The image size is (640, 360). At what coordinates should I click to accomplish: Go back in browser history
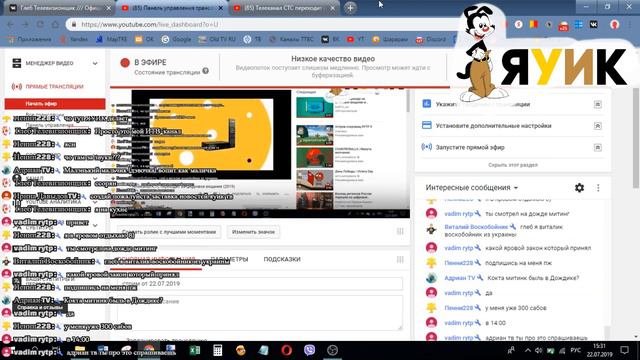[x=10, y=24]
